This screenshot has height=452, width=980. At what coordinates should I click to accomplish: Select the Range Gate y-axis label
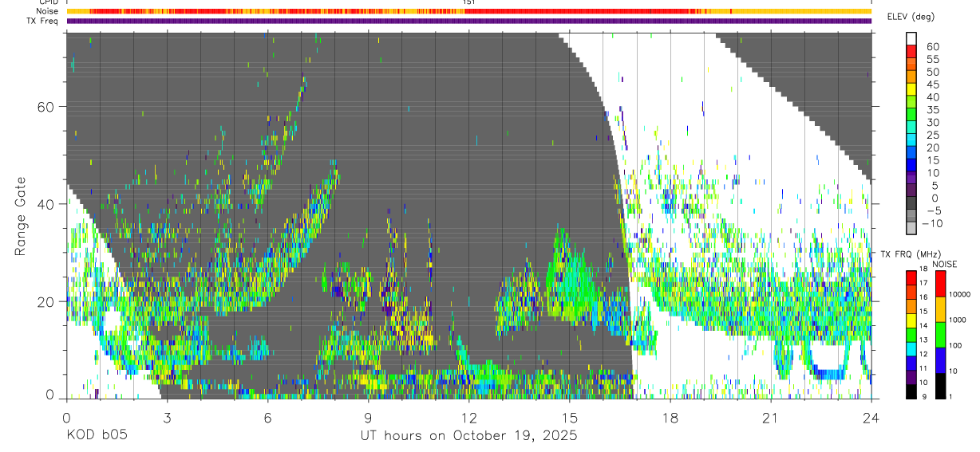tap(22, 216)
